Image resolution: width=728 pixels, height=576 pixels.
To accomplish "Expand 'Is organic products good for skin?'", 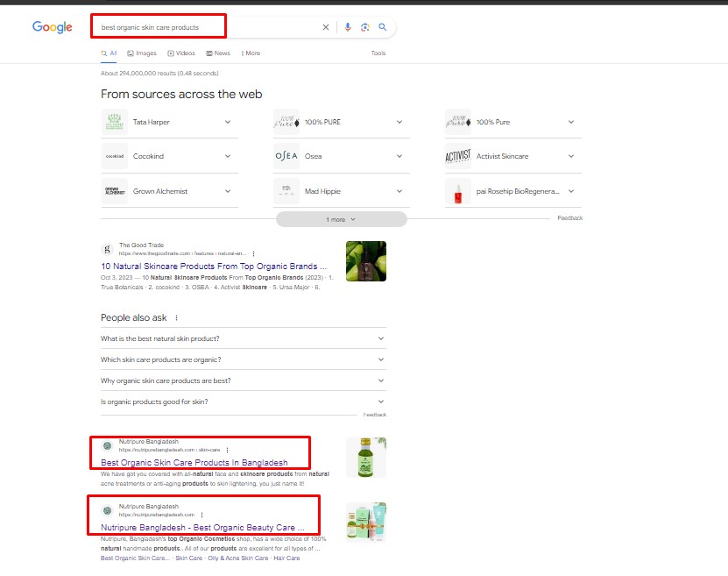I will click(244, 402).
